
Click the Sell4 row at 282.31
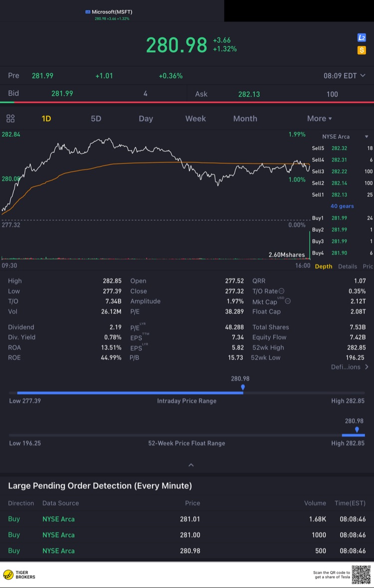coord(342,160)
